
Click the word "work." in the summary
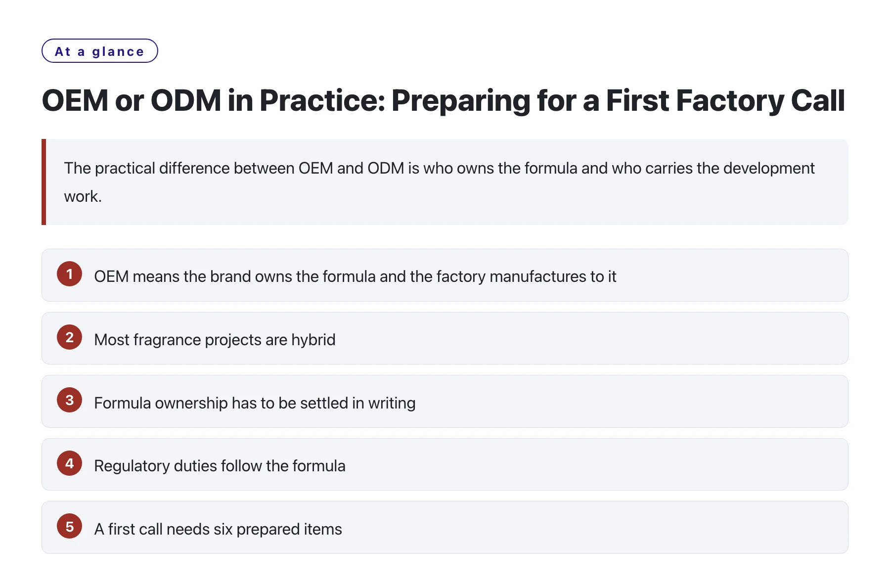[83, 197]
